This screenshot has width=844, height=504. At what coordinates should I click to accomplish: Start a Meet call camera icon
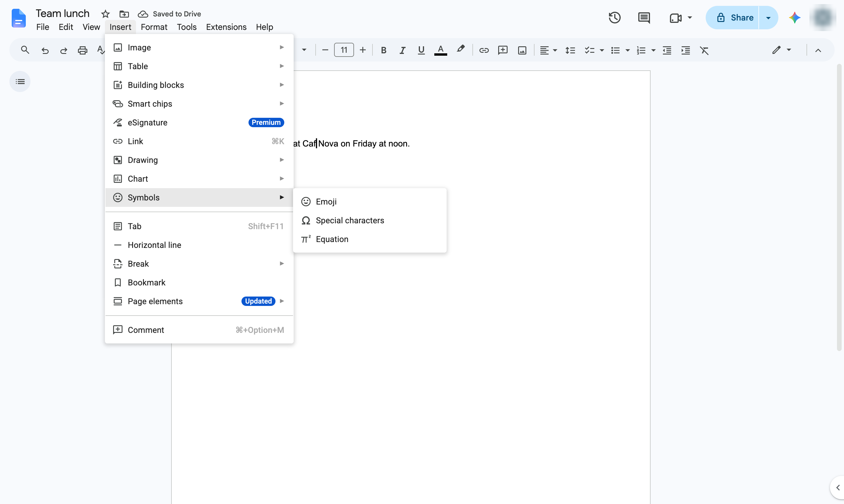point(675,18)
